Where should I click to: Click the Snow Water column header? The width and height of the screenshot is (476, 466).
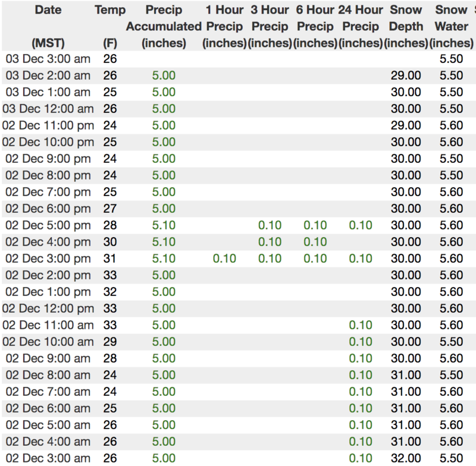coord(450,27)
